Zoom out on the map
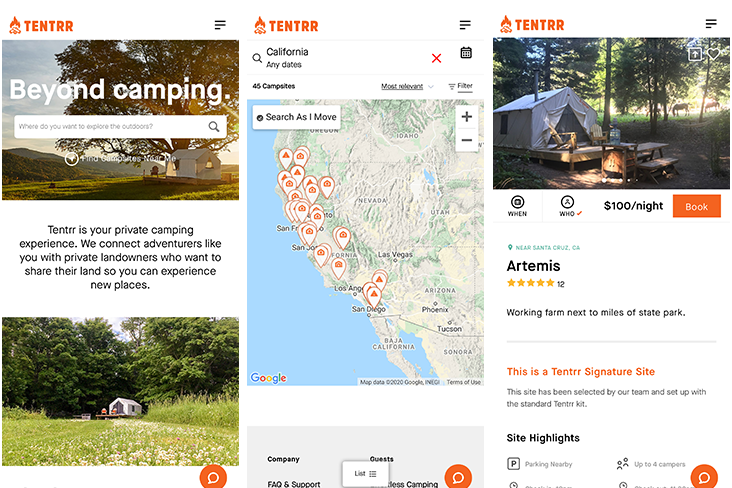This screenshot has height=488, width=732. click(466, 140)
